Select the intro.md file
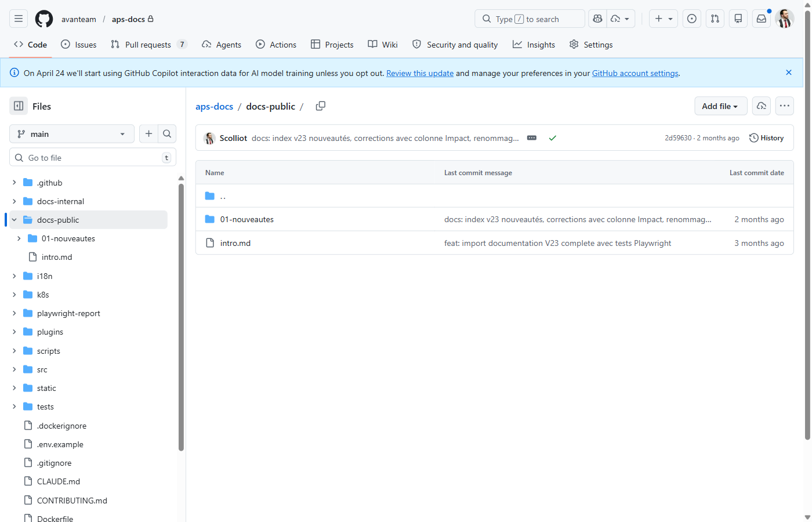Screen dimensions: 812x522 tap(235, 243)
